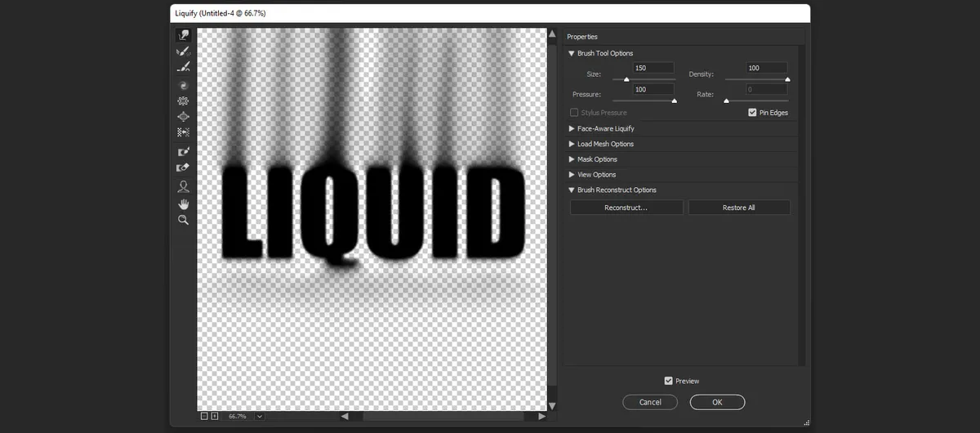Toggle the Pin Edges checkbox
980x433 pixels.
point(752,113)
